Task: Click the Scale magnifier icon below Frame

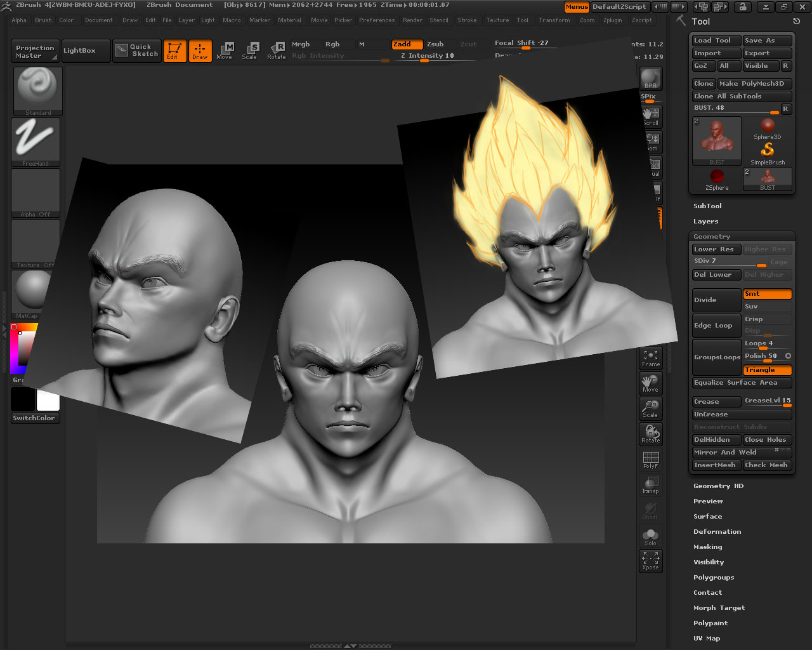Action: pyautogui.click(x=651, y=409)
